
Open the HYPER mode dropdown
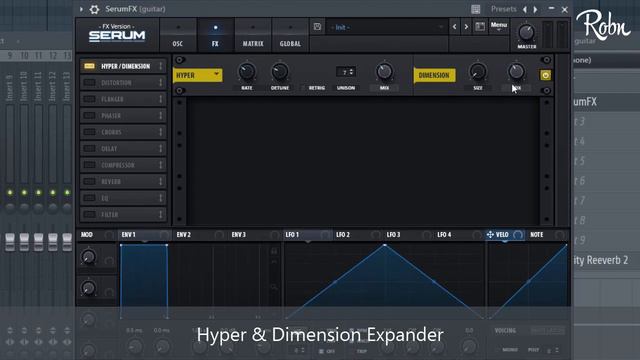tap(198, 75)
